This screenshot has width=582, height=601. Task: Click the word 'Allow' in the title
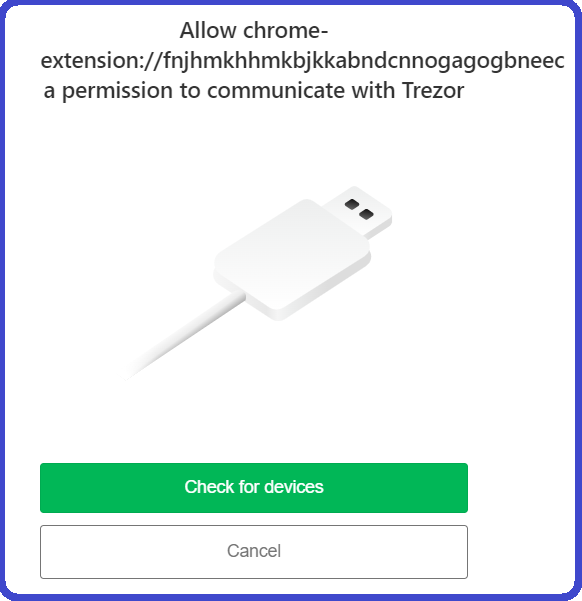208,30
